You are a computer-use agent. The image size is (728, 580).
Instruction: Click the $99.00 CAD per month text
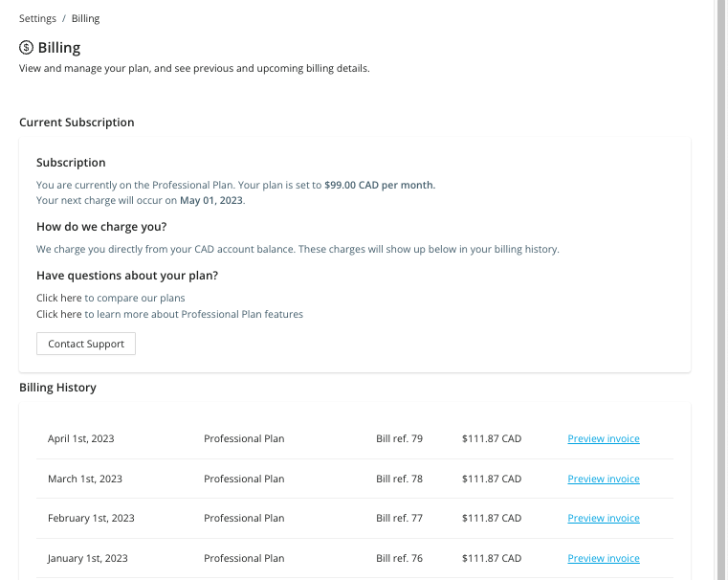(379, 185)
